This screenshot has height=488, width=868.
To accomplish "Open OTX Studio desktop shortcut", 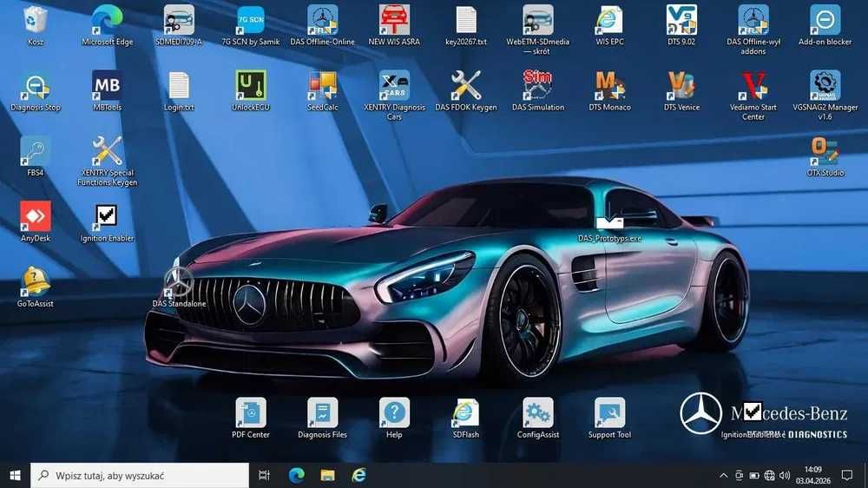I will [x=825, y=151].
